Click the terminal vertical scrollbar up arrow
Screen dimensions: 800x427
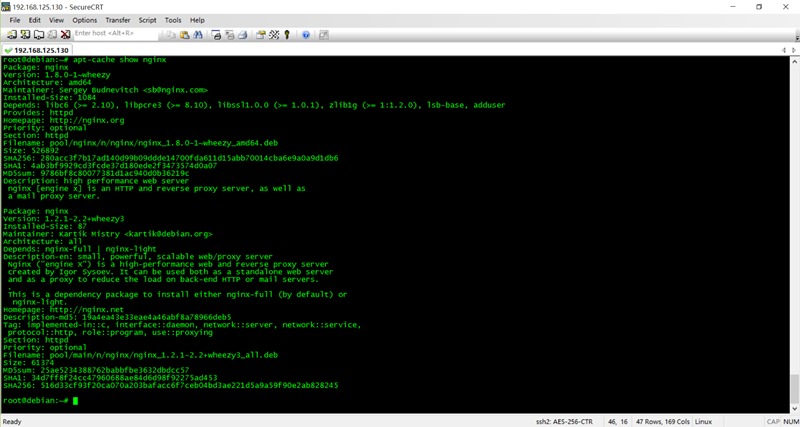click(x=794, y=60)
